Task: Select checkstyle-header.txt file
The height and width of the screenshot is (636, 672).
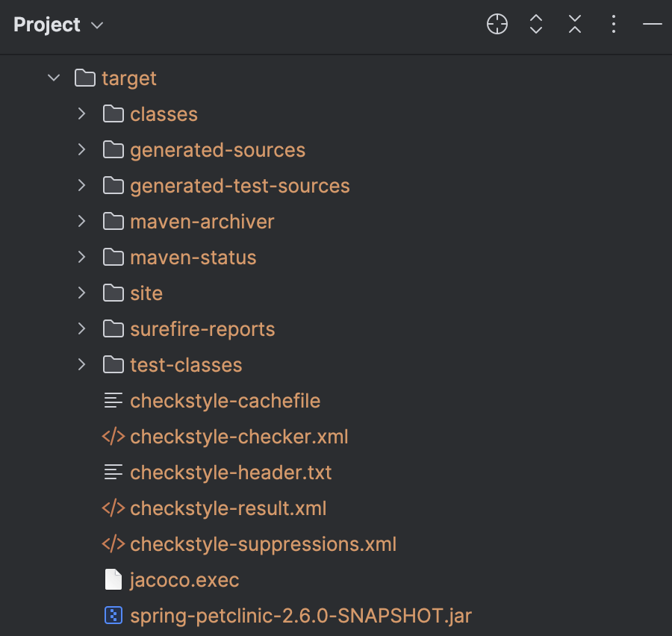Action: pyautogui.click(x=230, y=473)
